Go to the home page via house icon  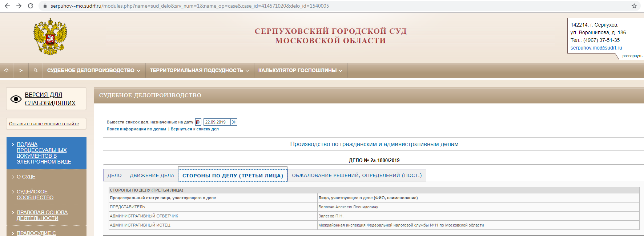7,70
